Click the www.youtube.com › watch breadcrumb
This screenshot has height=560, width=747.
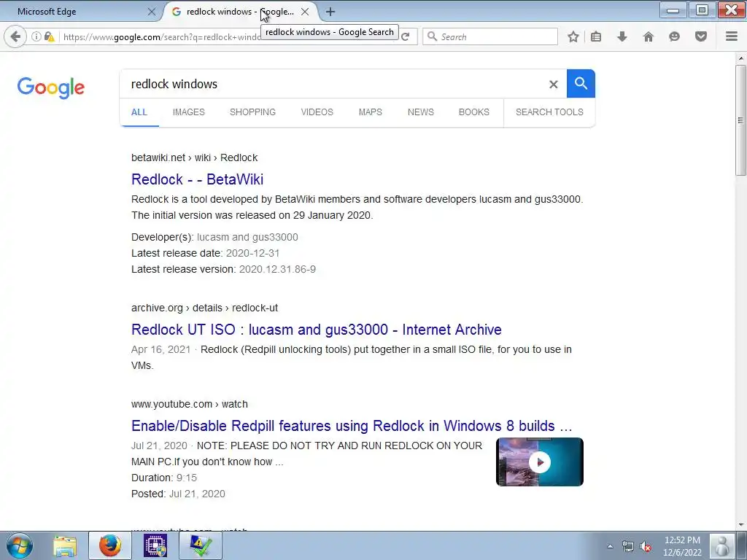coord(190,404)
